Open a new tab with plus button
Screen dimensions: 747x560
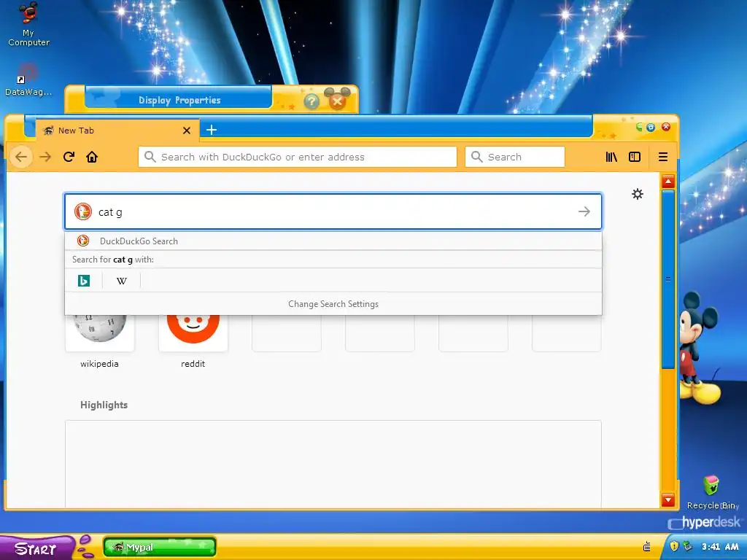[212, 130]
